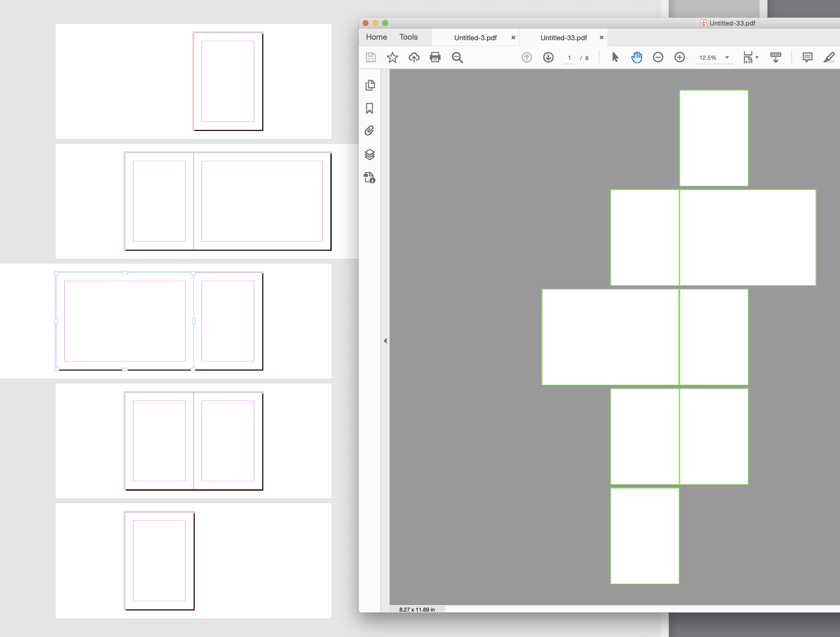
Task: Star the document as favorite
Action: click(x=392, y=57)
